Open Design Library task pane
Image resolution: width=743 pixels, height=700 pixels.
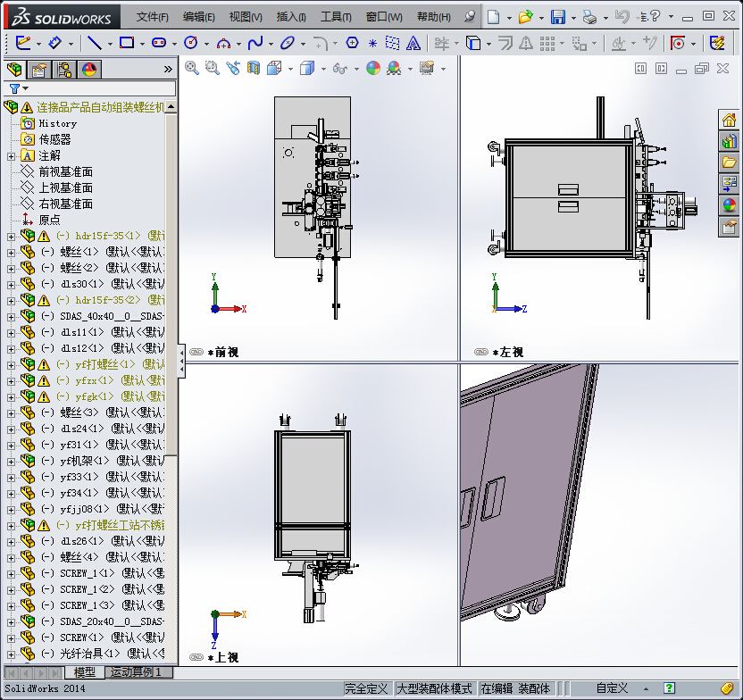730,141
